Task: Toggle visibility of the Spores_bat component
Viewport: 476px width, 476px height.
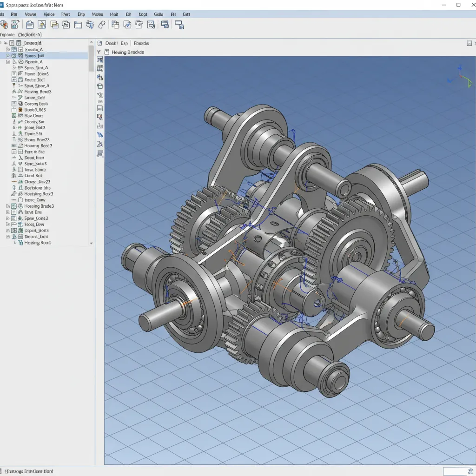Action: click(7, 55)
